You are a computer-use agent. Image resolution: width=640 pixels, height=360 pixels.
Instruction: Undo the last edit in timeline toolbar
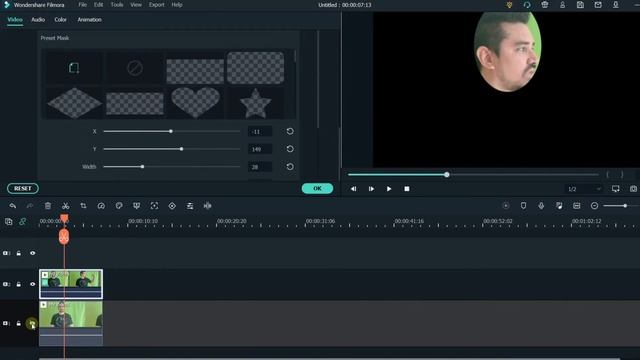[x=13, y=206]
